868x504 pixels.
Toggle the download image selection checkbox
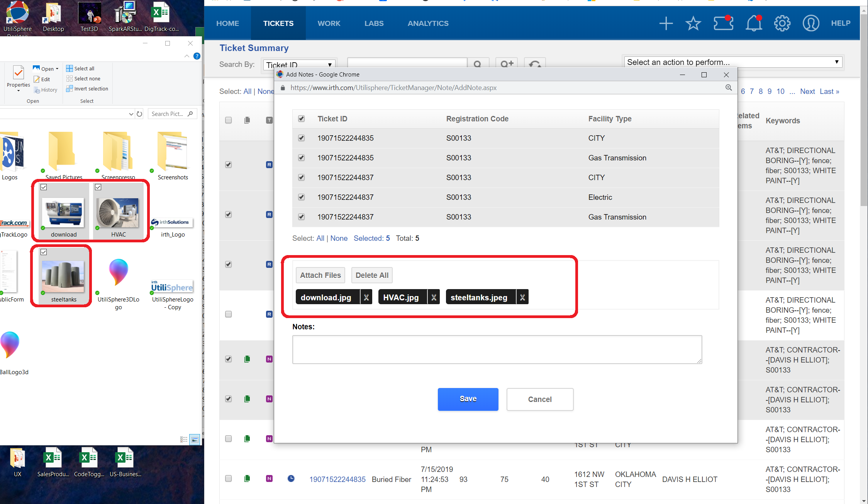coord(44,187)
